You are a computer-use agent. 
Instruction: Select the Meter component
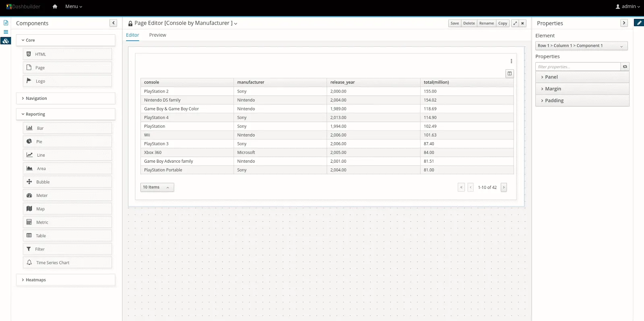[x=67, y=195]
